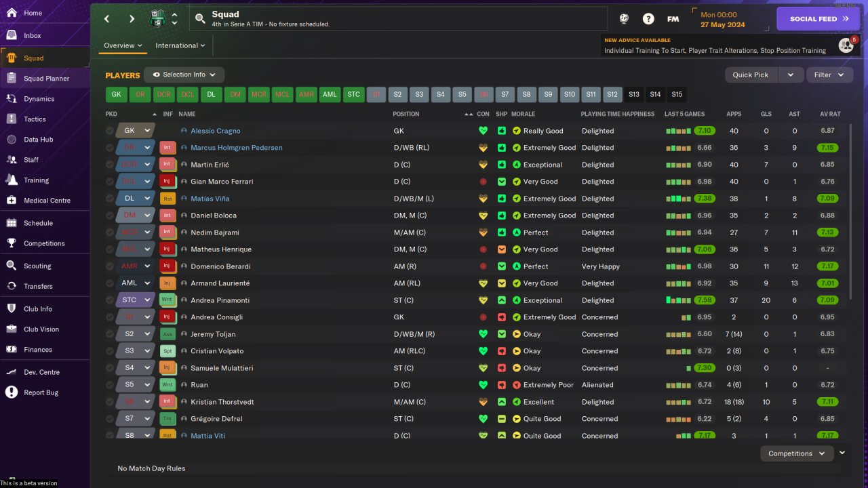This screenshot has width=868, height=488.
Task: Expand the chevron right of Competitions dropdown
Action: click(842, 453)
